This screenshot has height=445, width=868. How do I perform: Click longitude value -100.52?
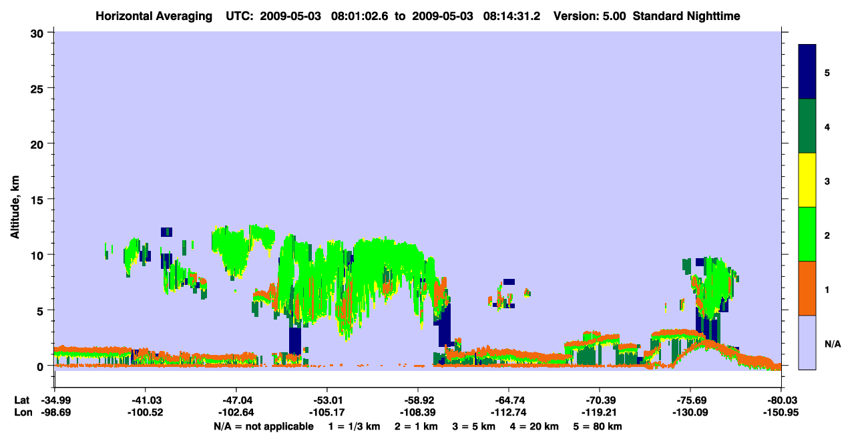(145, 412)
